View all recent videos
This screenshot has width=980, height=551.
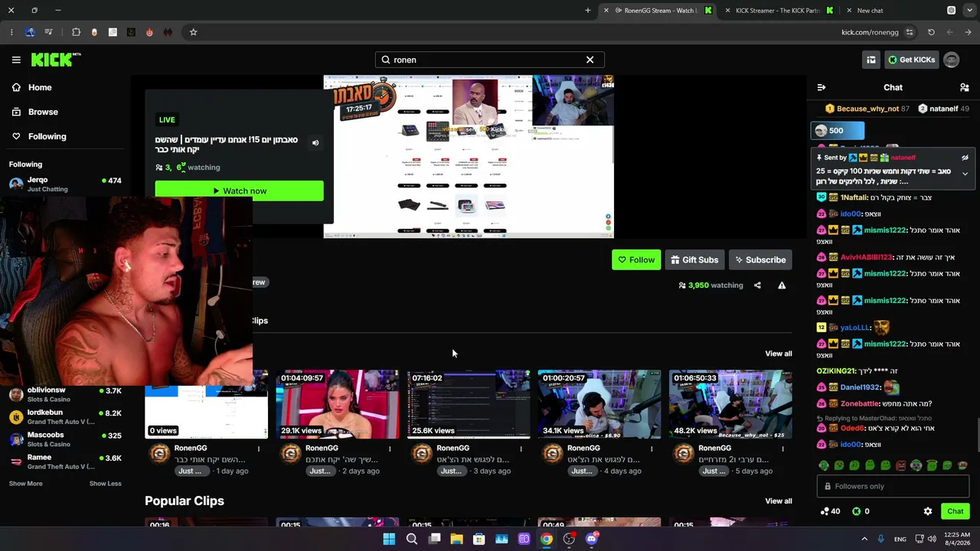(779, 354)
